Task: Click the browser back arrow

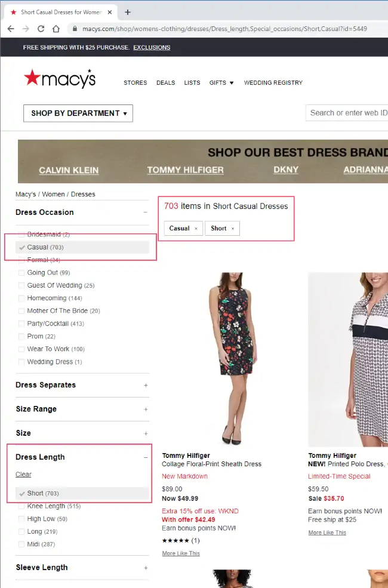Action: 11,29
